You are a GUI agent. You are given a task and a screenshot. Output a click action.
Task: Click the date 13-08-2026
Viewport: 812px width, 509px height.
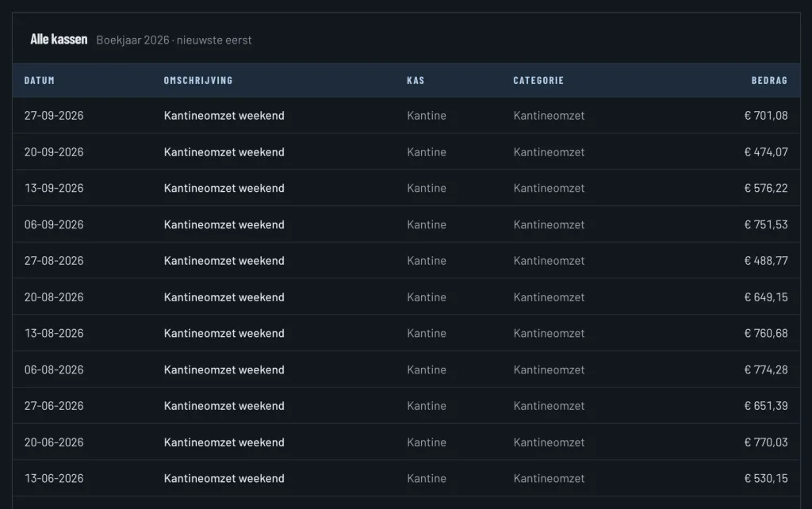pyautogui.click(x=54, y=333)
